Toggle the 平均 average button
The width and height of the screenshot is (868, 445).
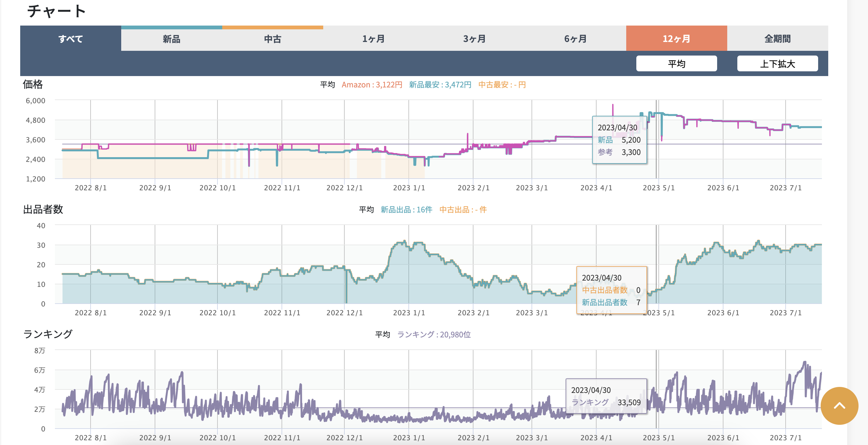click(x=676, y=64)
